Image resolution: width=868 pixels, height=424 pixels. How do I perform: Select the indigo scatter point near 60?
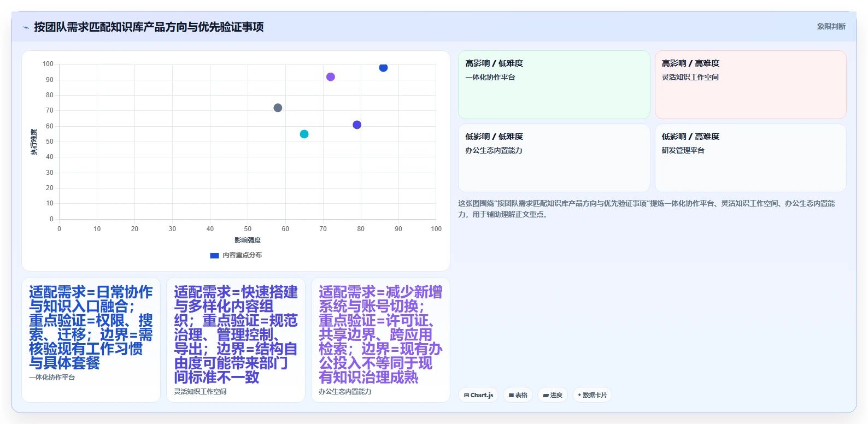click(357, 125)
